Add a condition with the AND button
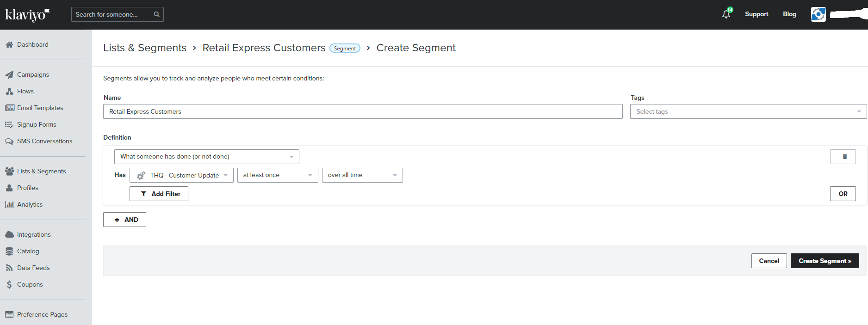The width and height of the screenshot is (868, 325). pos(124,220)
